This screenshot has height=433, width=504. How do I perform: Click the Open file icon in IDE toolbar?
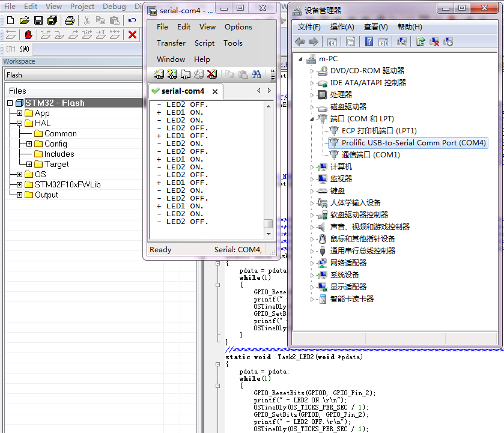click(x=24, y=20)
